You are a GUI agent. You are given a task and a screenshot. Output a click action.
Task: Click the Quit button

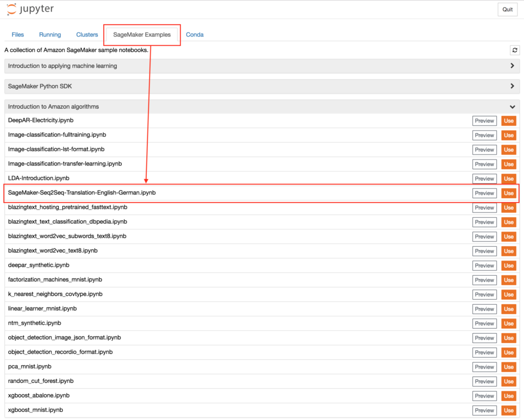click(x=507, y=9)
